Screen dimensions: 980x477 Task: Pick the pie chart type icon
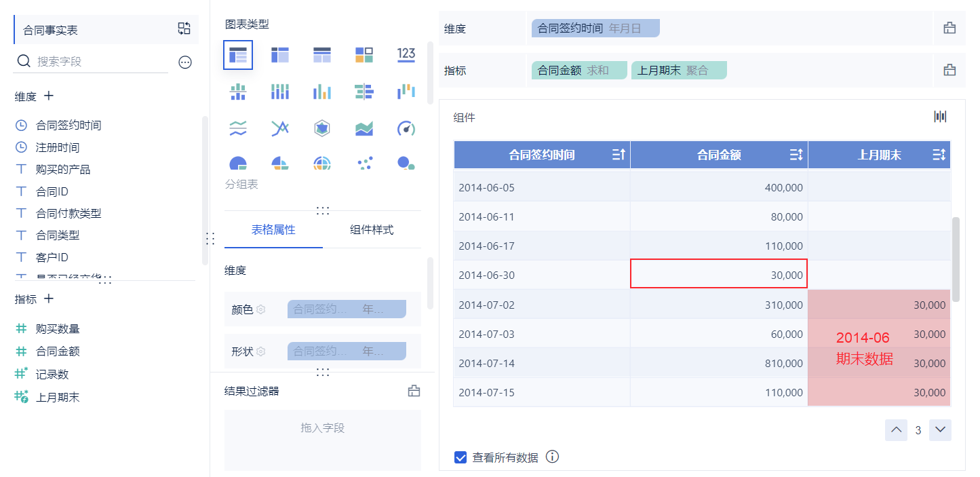(238, 163)
